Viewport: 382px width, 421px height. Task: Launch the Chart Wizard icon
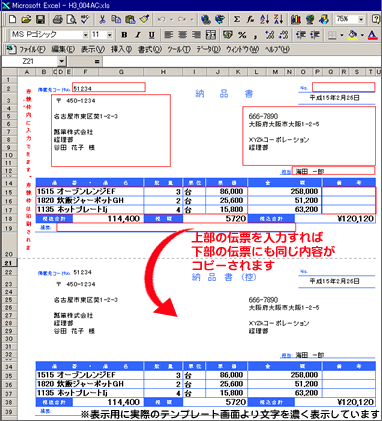click(x=296, y=20)
